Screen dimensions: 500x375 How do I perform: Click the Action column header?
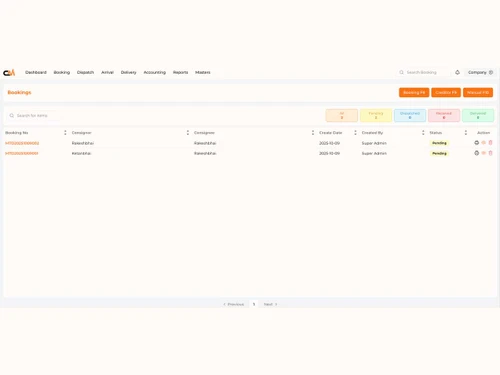pyautogui.click(x=483, y=133)
